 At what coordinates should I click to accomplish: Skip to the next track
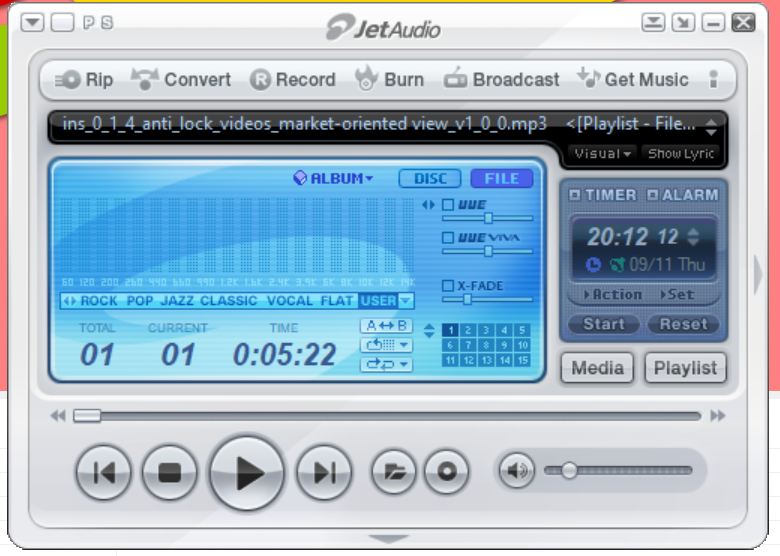324,472
